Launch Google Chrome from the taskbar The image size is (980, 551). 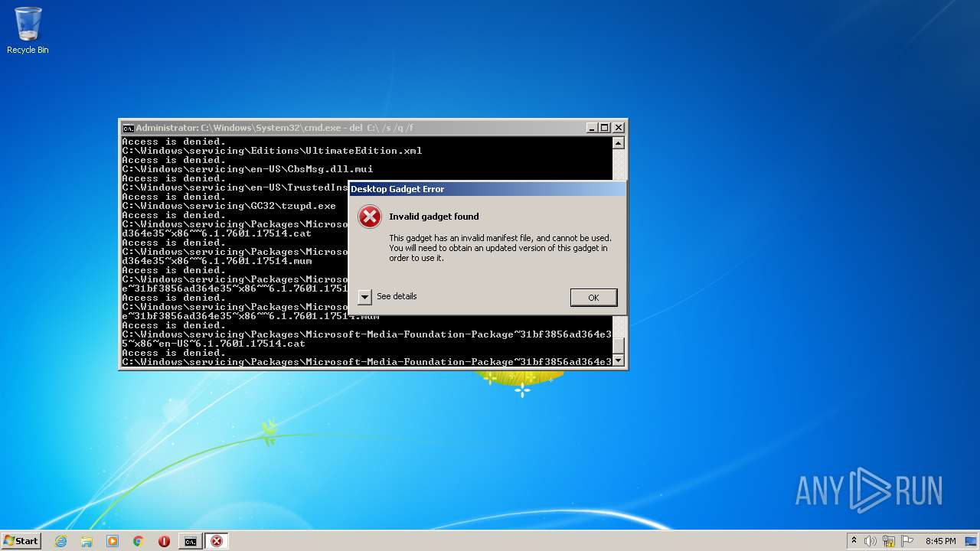coord(139,541)
